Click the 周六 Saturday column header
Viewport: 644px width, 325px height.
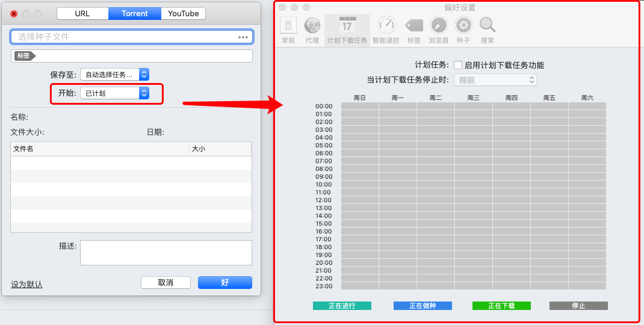tap(587, 97)
